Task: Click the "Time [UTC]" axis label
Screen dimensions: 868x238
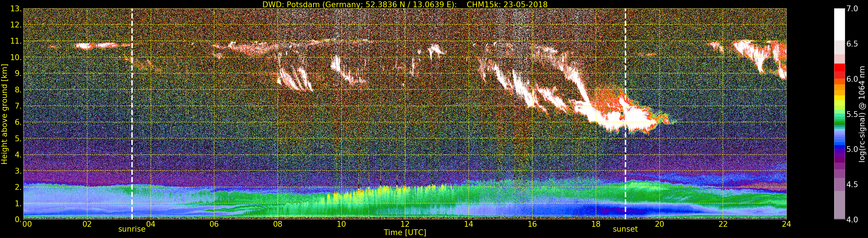Action: (x=405, y=232)
